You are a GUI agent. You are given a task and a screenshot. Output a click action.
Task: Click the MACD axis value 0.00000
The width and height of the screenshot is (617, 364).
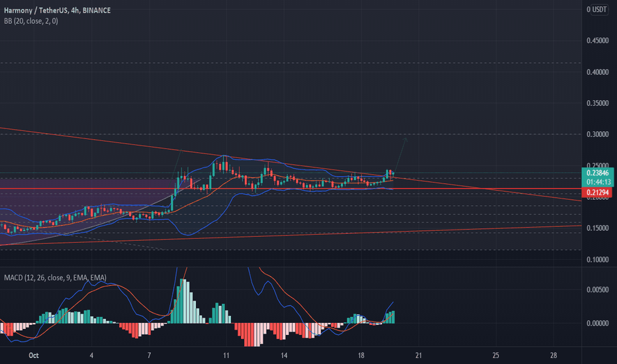[x=597, y=323]
